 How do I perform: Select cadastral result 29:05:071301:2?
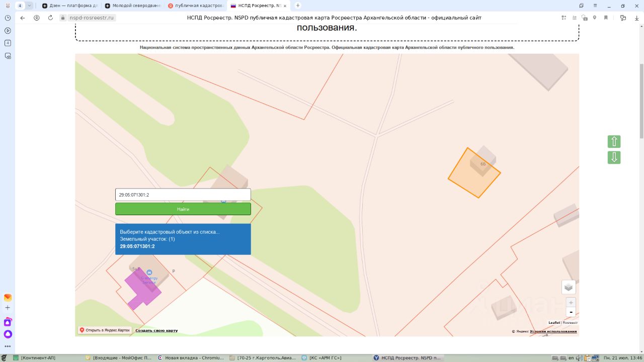137,246
